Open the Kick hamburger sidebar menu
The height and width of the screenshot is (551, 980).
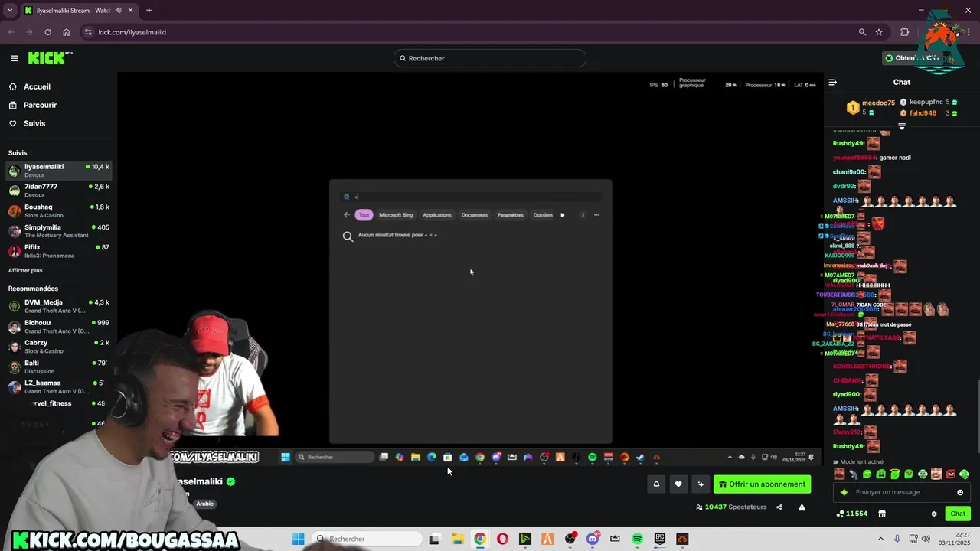pyautogui.click(x=15, y=58)
